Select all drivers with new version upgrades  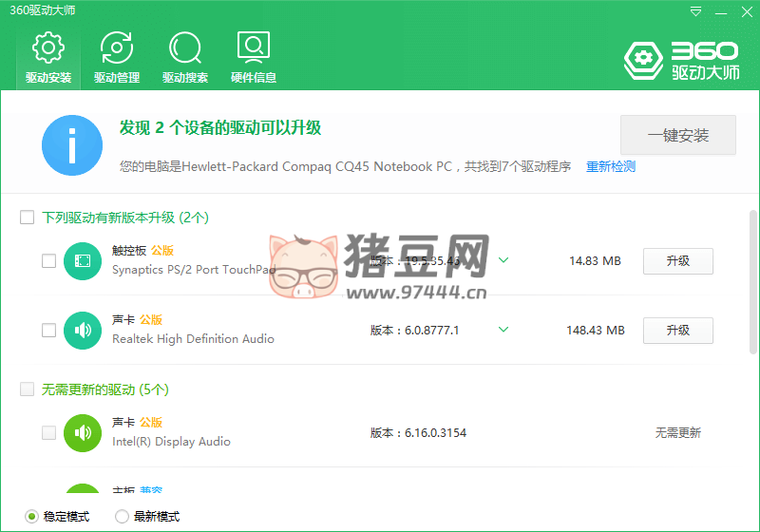pos(28,218)
